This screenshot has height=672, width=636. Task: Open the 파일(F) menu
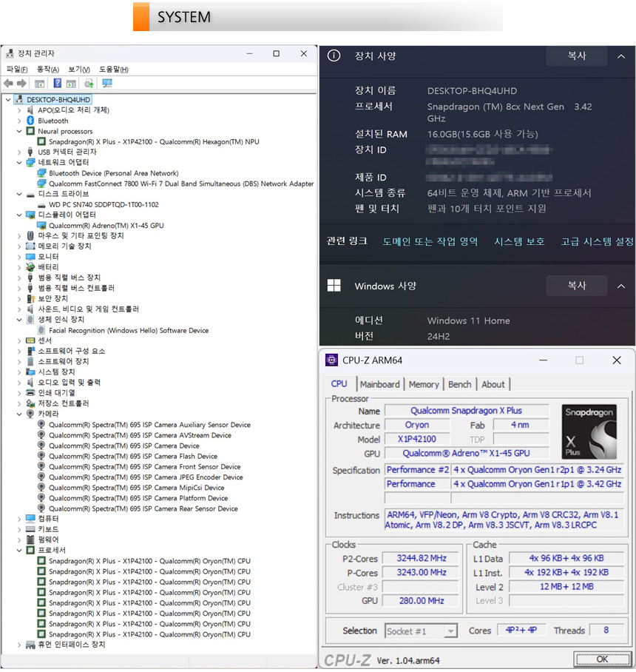click(x=17, y=70)
